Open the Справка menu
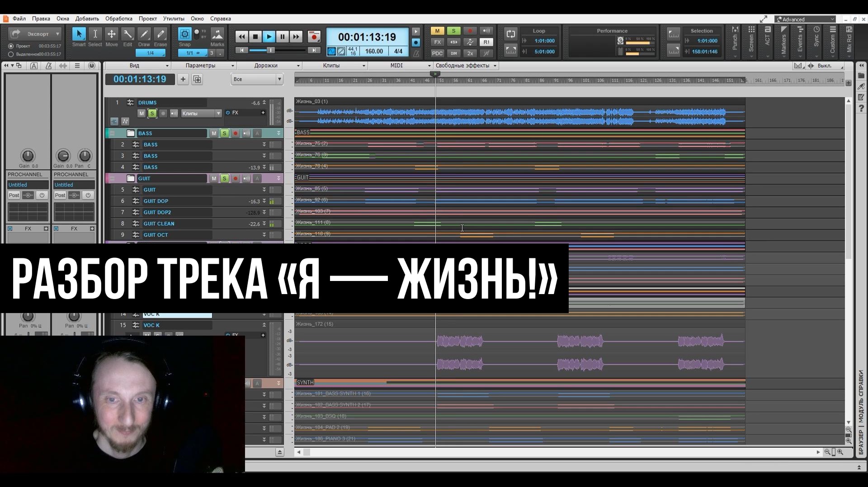 click(221, 19)
